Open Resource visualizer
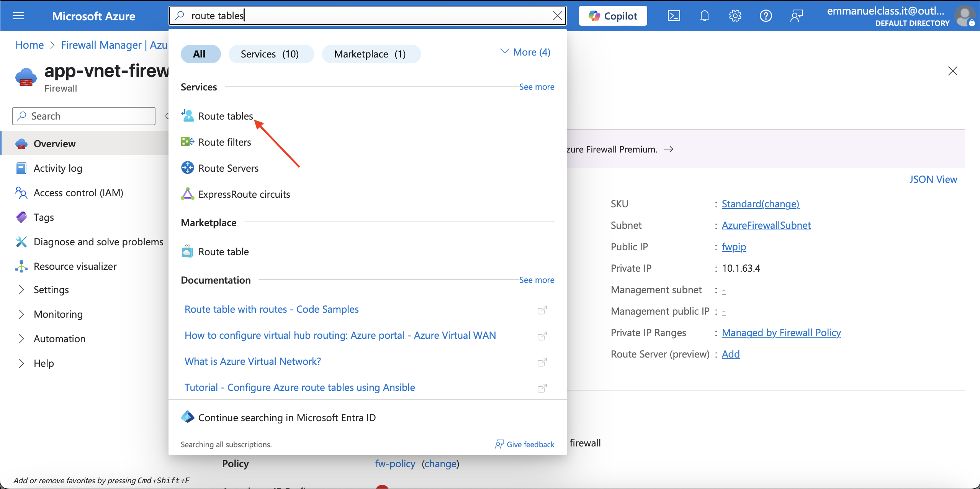Image resolution: width=980 pixels, height=489 pixels. tap(75, 266)
